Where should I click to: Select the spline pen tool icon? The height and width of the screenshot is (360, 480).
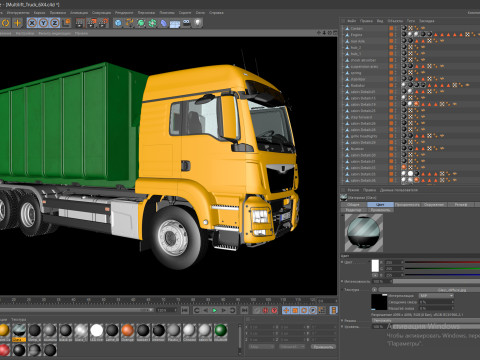[129, 23]
